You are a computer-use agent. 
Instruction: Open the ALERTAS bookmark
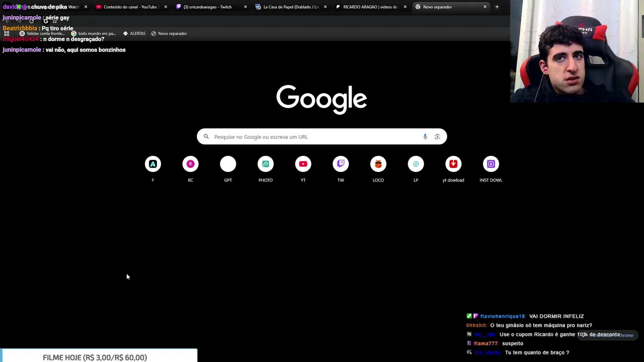click(134, 33)
